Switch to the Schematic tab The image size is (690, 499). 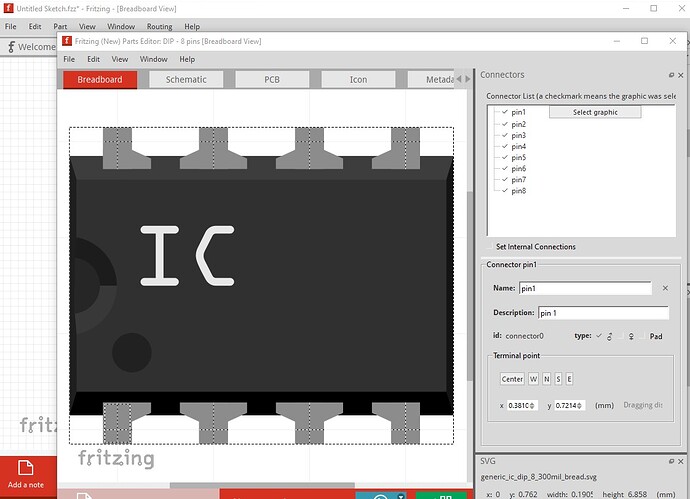click(x=186, y=80)
